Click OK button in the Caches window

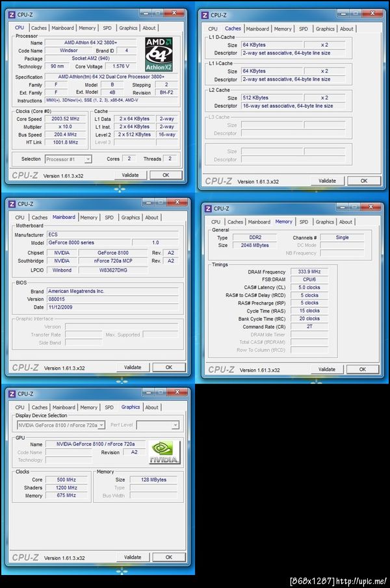pos(364,181)
